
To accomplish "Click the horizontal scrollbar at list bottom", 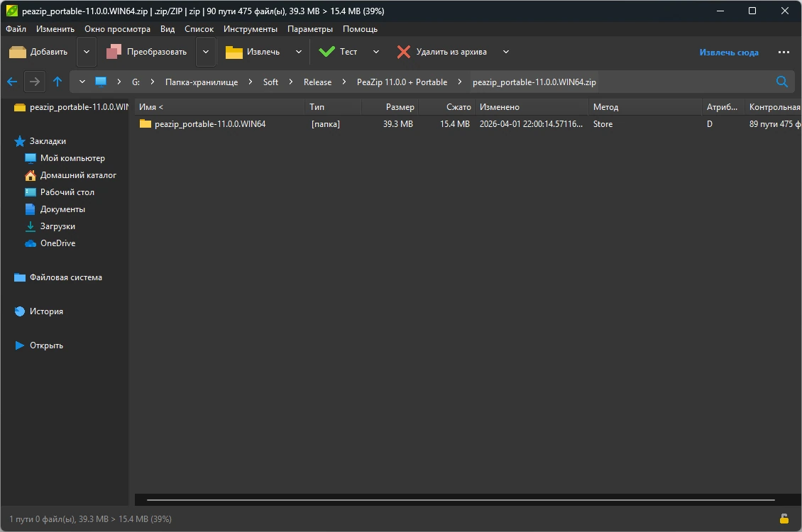I will (461, 500).
